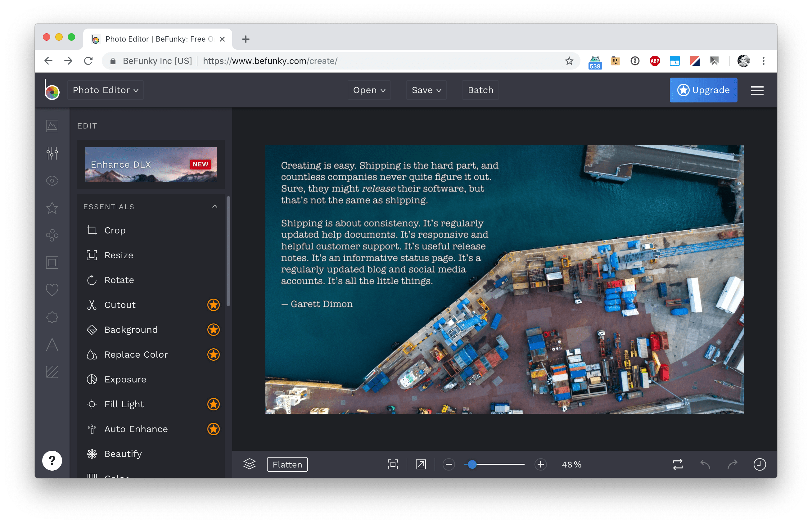Open the Photo Editor dropdown
812x524 pixels.
[106, 90]
